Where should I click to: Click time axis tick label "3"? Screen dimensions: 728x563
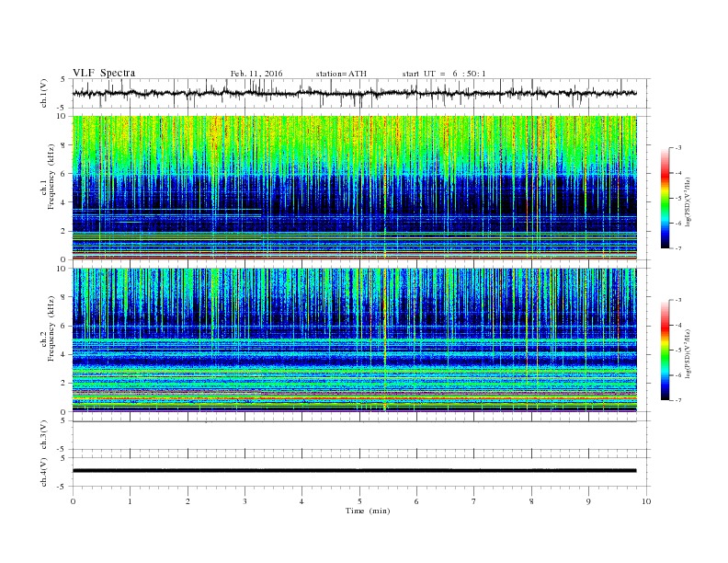click(x=245, y=501)
